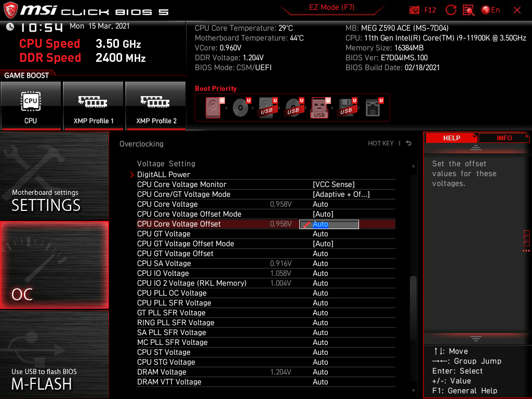Switch to EZ Mode (F7)
This screenshot has height=399, width=532.
coord(332,8)
